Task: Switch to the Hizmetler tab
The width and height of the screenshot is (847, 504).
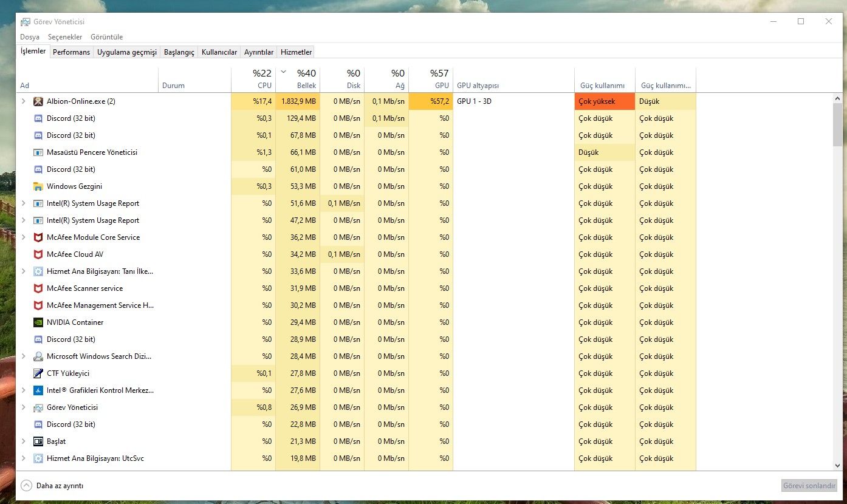Action: pyautogui.click(x=297, y=52)
